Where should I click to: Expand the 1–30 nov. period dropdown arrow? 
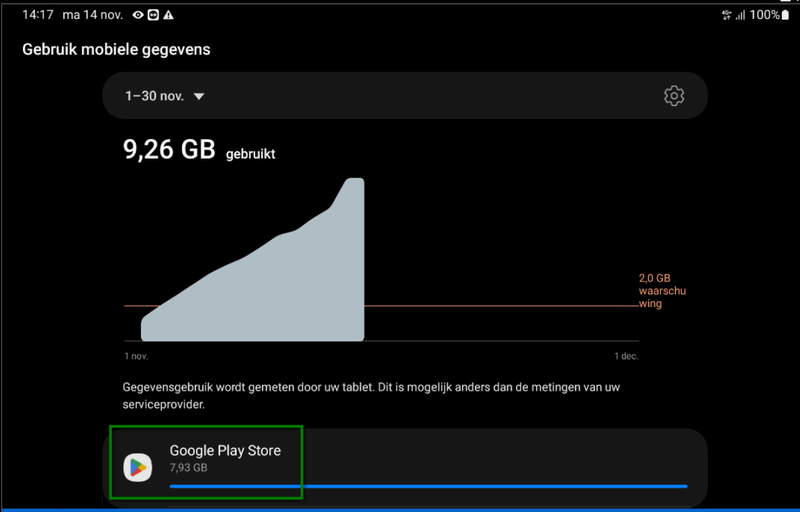coord(199,96)
